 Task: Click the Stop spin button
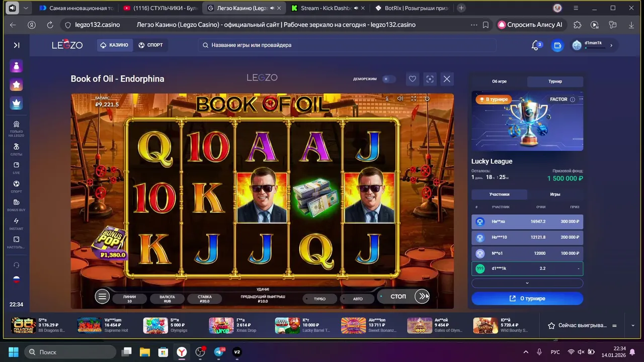tap(398, 297)
